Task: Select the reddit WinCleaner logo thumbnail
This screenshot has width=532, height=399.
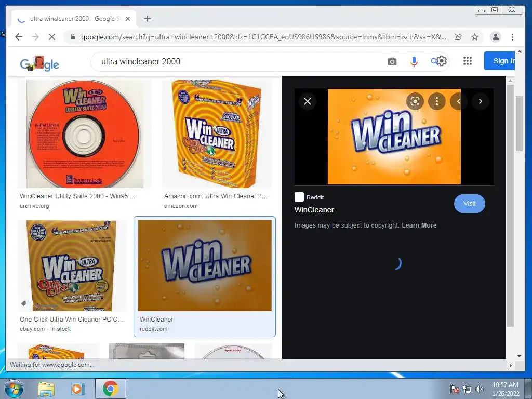Action: coord(205,265)
